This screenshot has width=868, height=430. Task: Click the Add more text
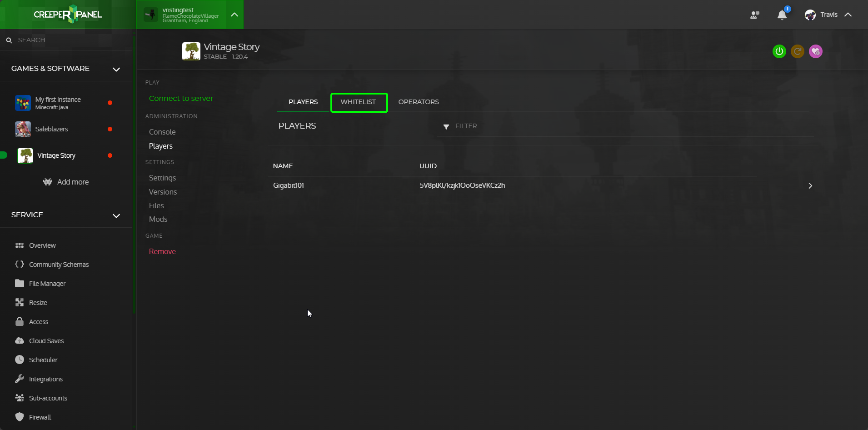(73, 182)
